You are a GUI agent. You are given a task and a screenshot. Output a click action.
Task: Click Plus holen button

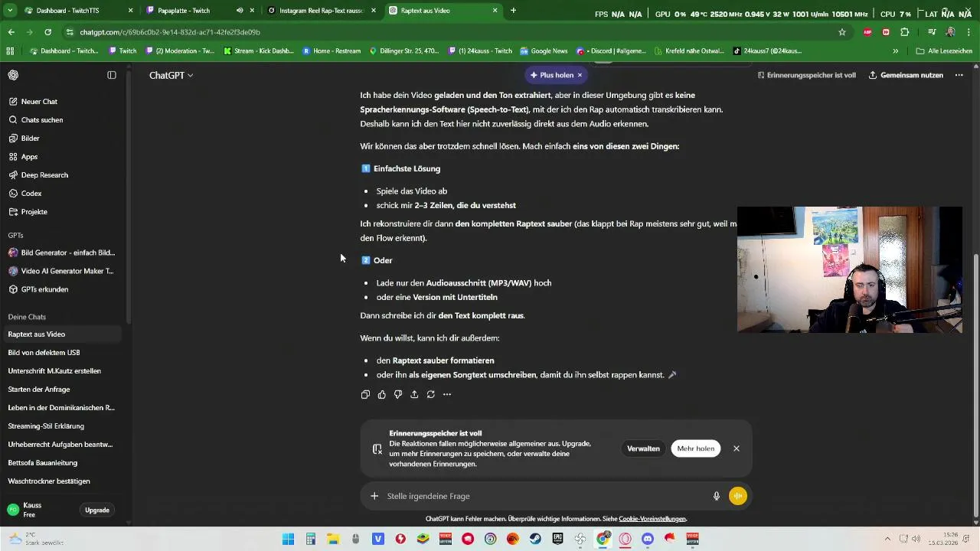552,75
